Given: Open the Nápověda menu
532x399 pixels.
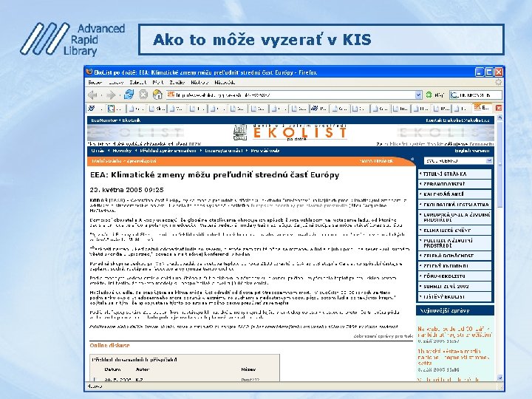Looking at the screenshot, I should coord(225,83).
